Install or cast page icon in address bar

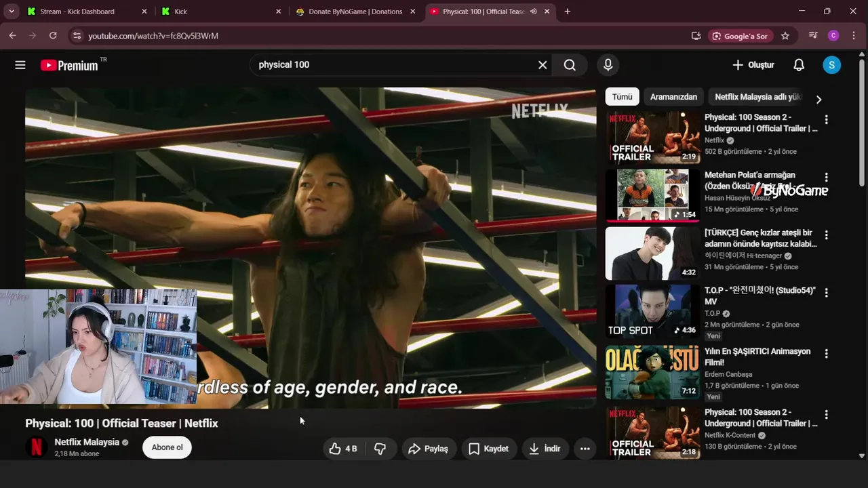(x=696, y=36)
